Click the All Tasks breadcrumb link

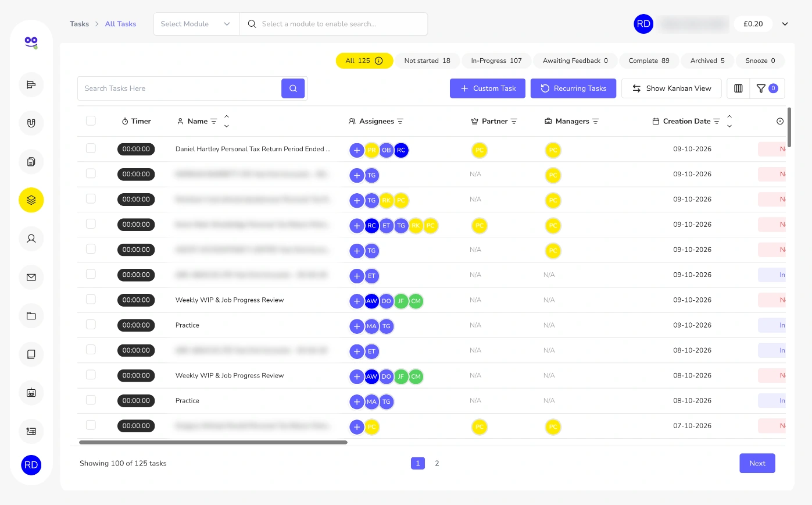click(x=120, y=24)
